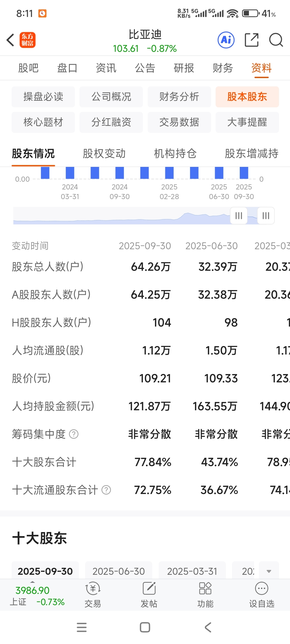Open the 交易 trade icon
Viewport: 290px width, 644px height.
point(93,595)
